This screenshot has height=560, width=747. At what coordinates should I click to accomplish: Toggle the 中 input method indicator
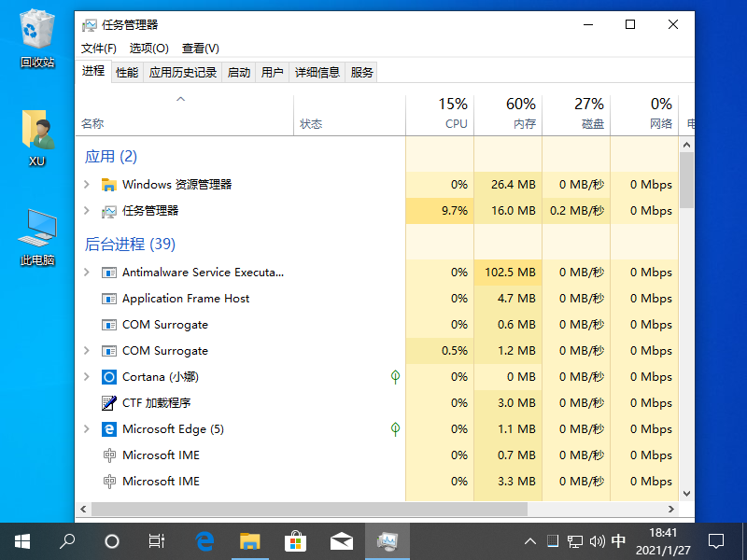click(x=618, y=541)
